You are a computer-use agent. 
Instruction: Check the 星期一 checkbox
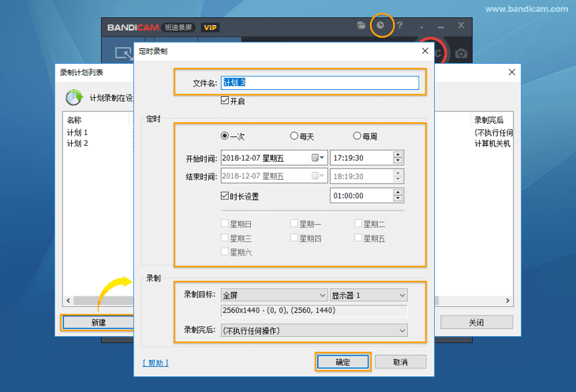[x=294, y=223]
